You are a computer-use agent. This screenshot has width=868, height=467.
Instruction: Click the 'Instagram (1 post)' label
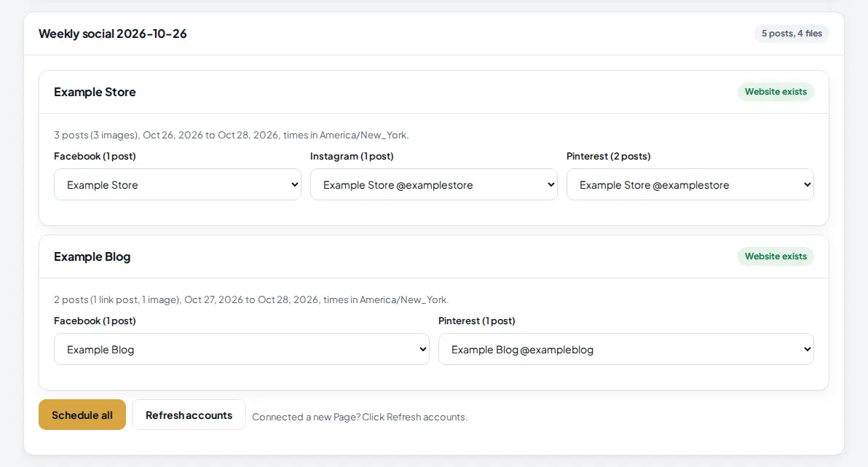[x=352, y=156]
